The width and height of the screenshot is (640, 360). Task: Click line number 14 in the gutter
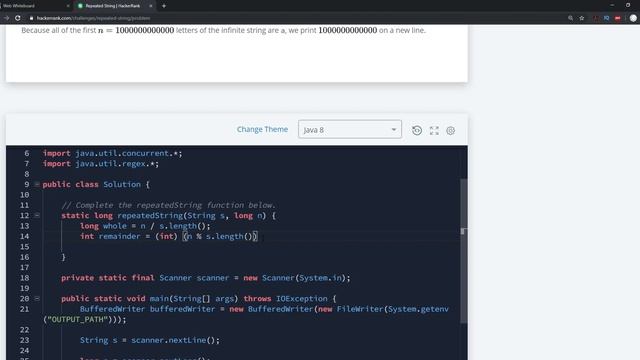24,236
